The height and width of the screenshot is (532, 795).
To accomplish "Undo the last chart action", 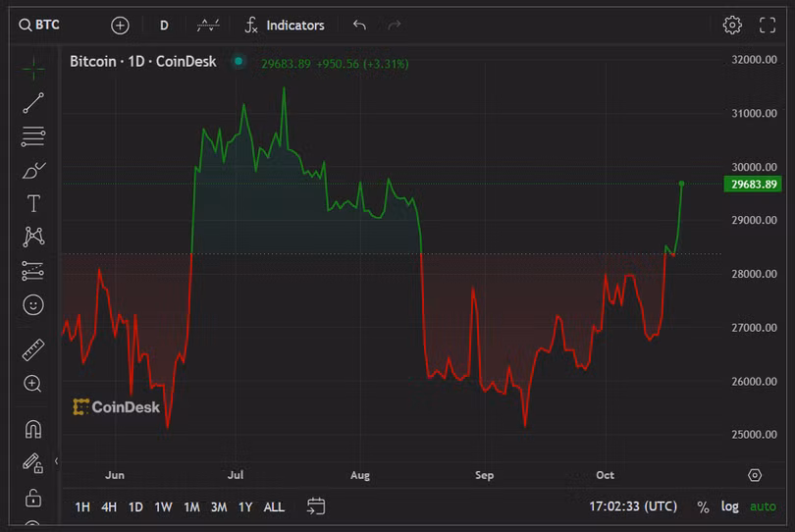I will coord(359,25).
